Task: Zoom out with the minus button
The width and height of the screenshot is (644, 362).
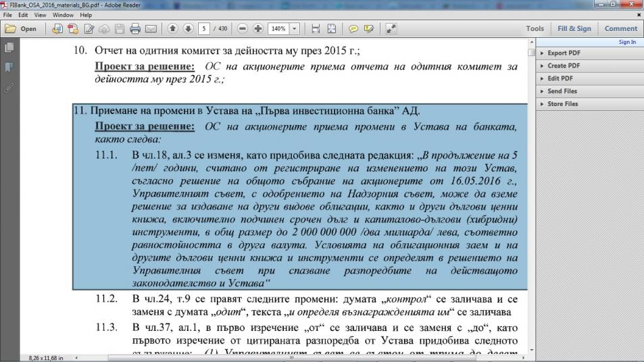Action: [x=243, y=28]
